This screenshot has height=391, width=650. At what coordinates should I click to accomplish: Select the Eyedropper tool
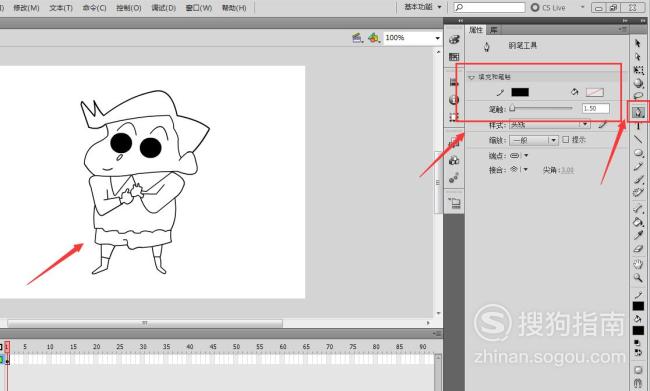(x=638, y=236)
